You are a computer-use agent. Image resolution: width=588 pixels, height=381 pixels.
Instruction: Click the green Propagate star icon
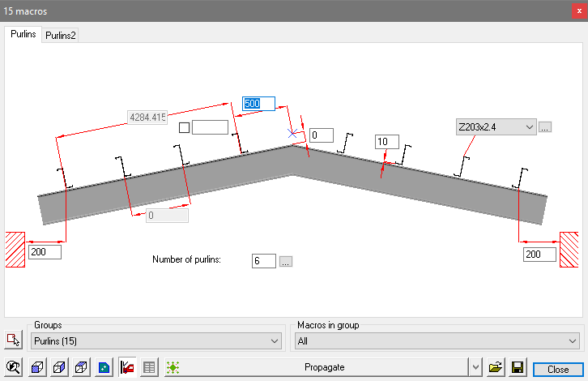(x=173, y=368)
